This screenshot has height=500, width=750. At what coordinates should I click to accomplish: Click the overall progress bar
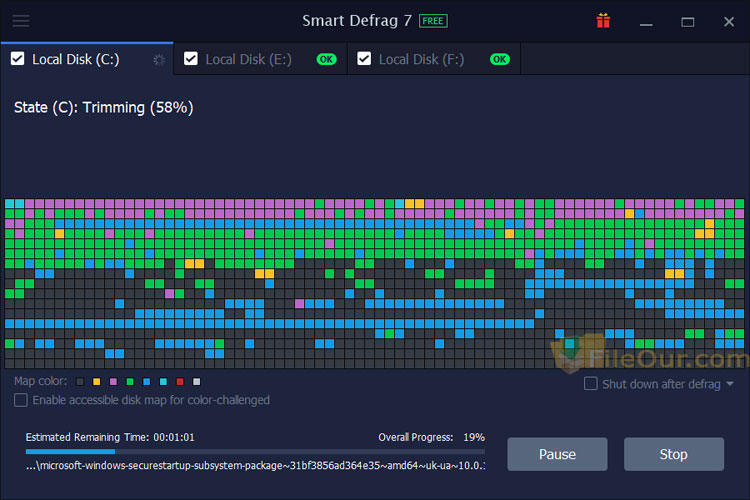[255, 451]
